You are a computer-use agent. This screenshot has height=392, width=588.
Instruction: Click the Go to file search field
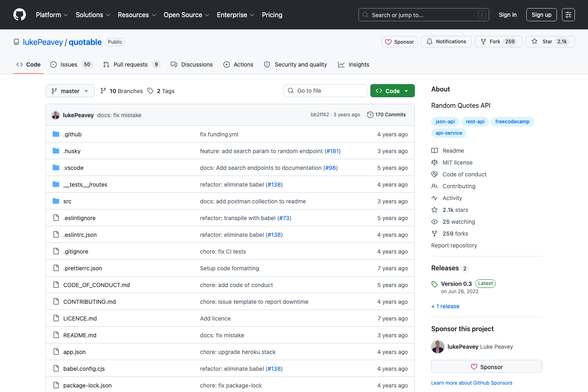(x=325, y=90)
